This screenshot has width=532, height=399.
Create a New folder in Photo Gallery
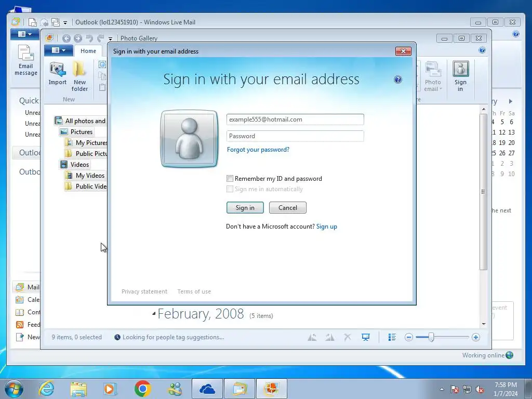pyautogui.click(x=79, y=76)
